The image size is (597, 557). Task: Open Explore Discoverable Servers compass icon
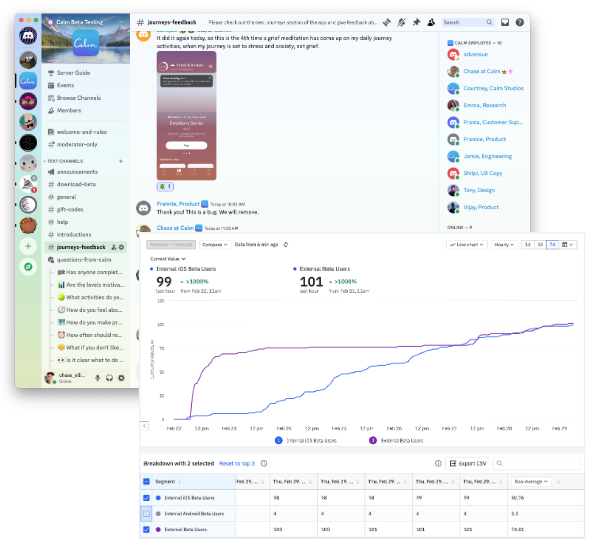coord(28,267)
